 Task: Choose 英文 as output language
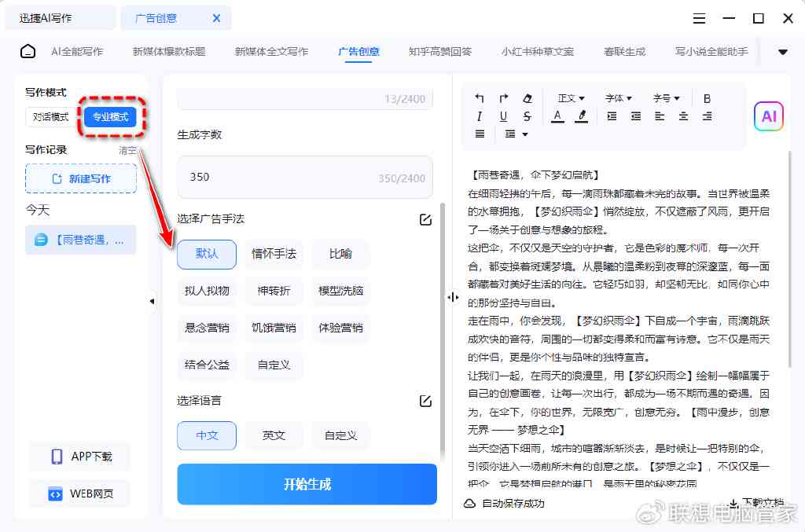click(x=274, y=435)
